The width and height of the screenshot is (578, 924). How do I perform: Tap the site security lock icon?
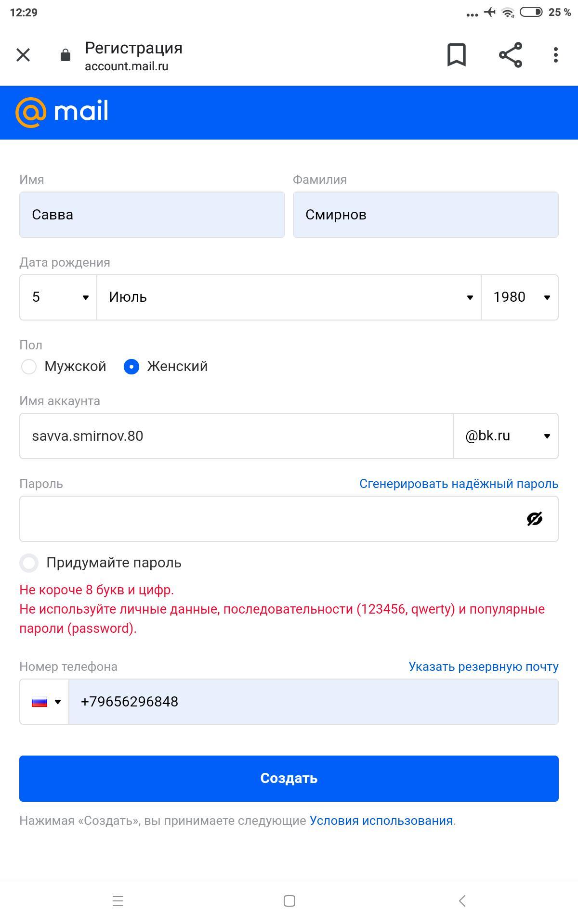(66, 55)
